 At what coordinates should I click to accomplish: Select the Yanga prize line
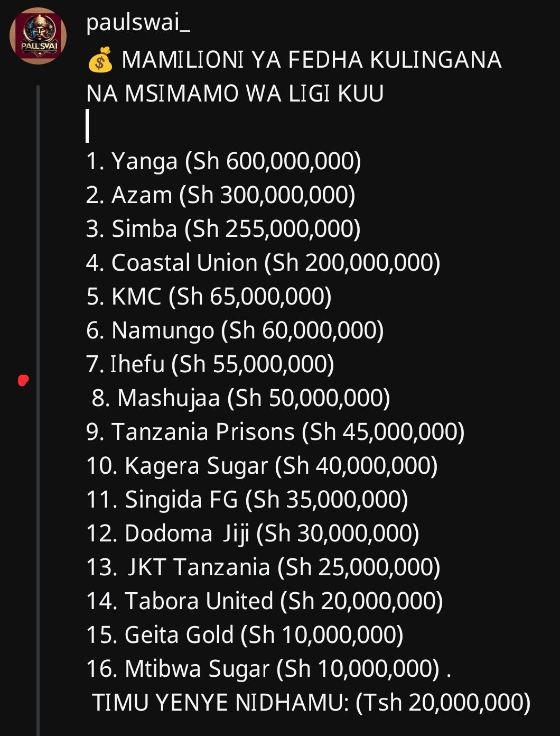tap(223, 161)
